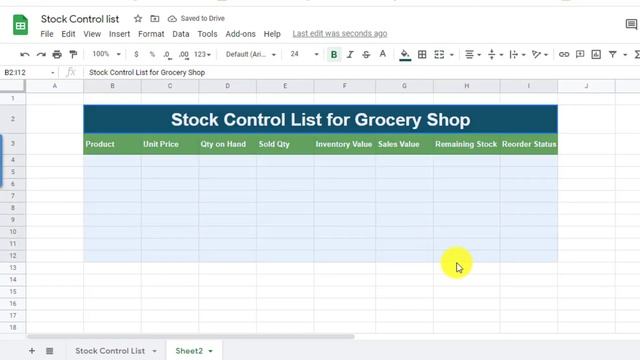
Task: Open Stock Control List tab options arrow
Action: pyautogui.click(x=154, y=351)
